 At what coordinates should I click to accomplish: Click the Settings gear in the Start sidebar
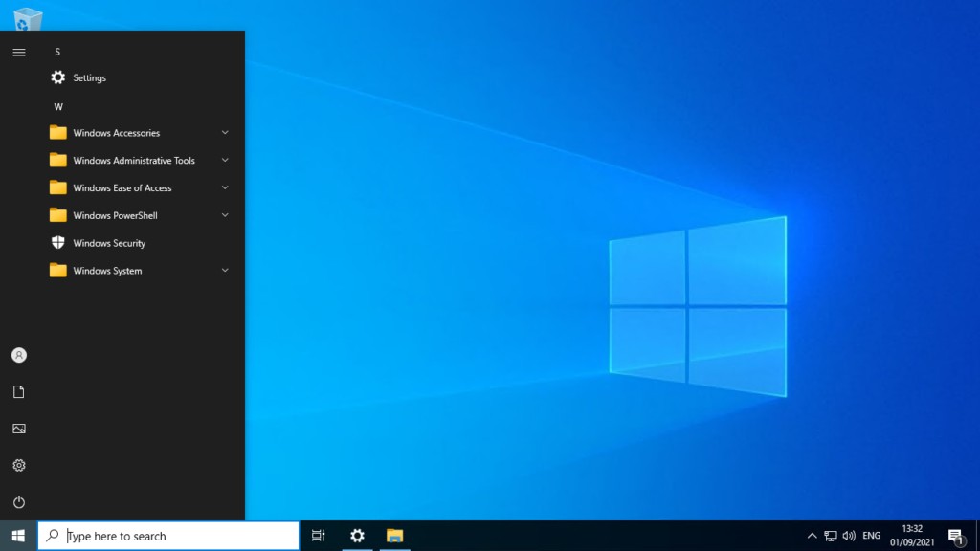pos(18,465)
